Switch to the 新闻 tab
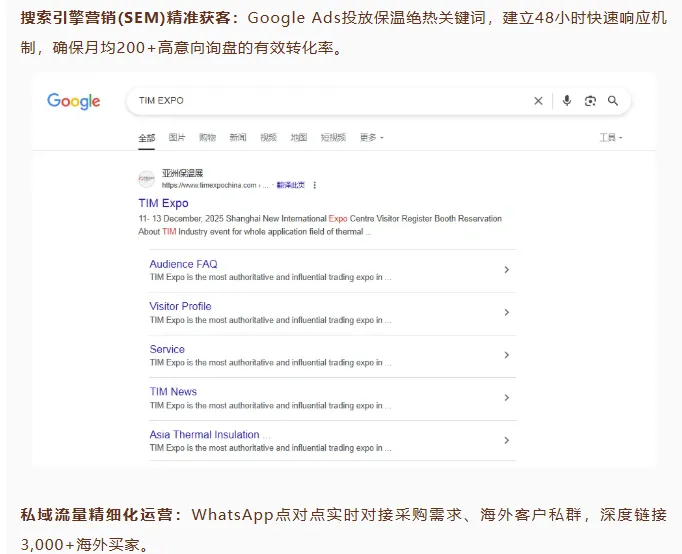The height and width of the screenshot is (554, 682). pyautogui.click(x=238, y=138)
